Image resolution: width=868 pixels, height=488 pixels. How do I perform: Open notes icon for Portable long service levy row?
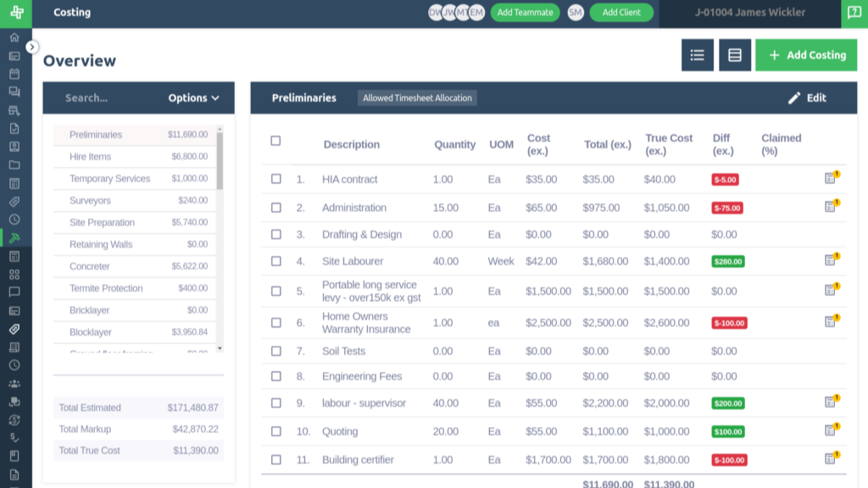(x=832, y=290)
